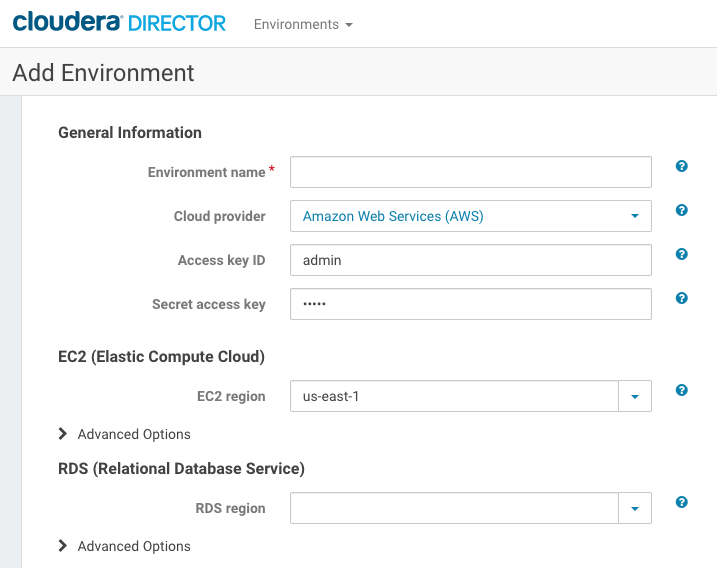Viewport: 717px width, 568px height.
Task: Click the Cloudera Director logo
Action: tap(119, 22)
